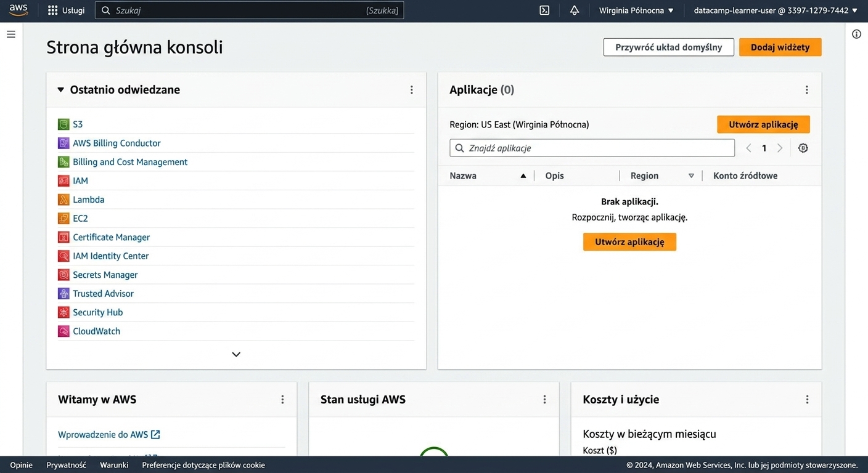Click the Lambda service icon

(63, 200)
